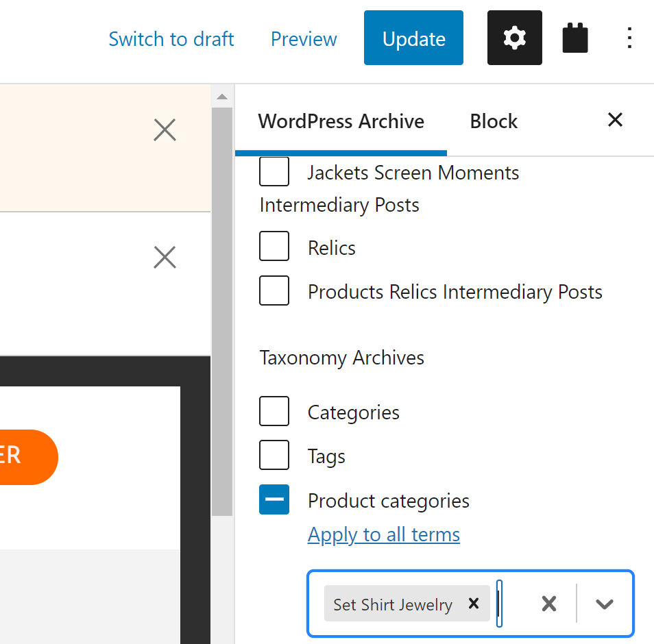The height and width of the screenshot is (644, 654).
Task: Clear all selected product category terms
Action: (549, 604)
